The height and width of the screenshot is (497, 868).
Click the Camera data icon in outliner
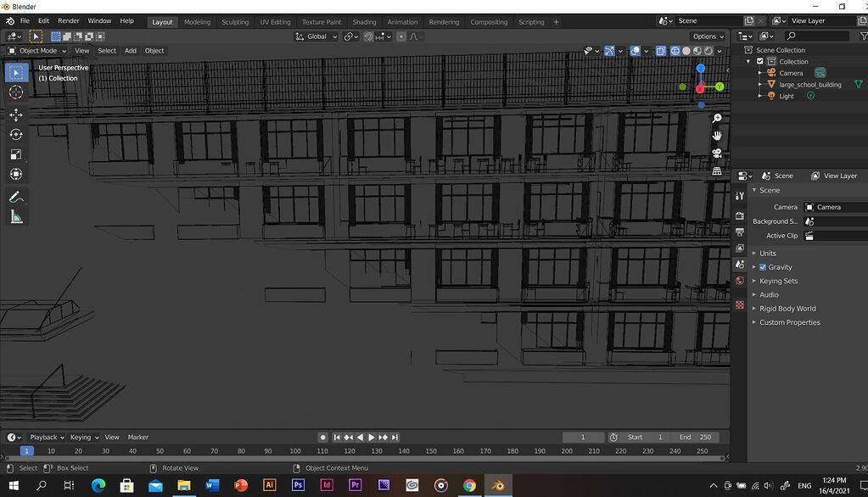(820, 72)
